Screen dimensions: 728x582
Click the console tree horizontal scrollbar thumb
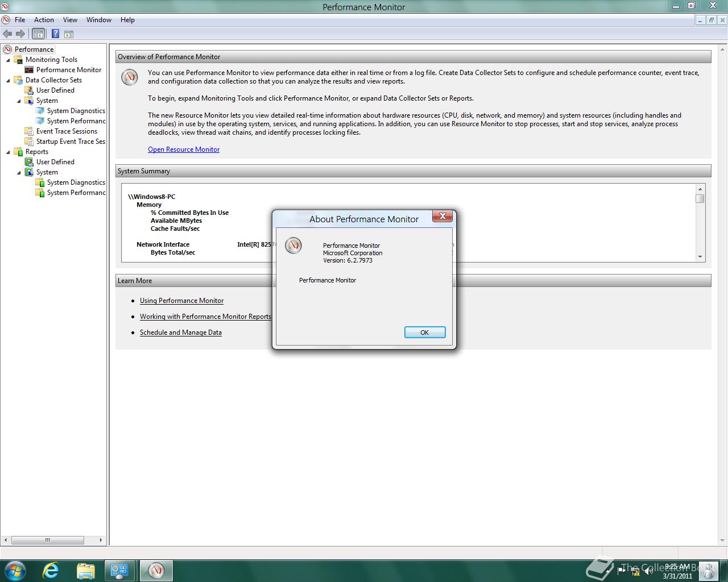point(48,540)
